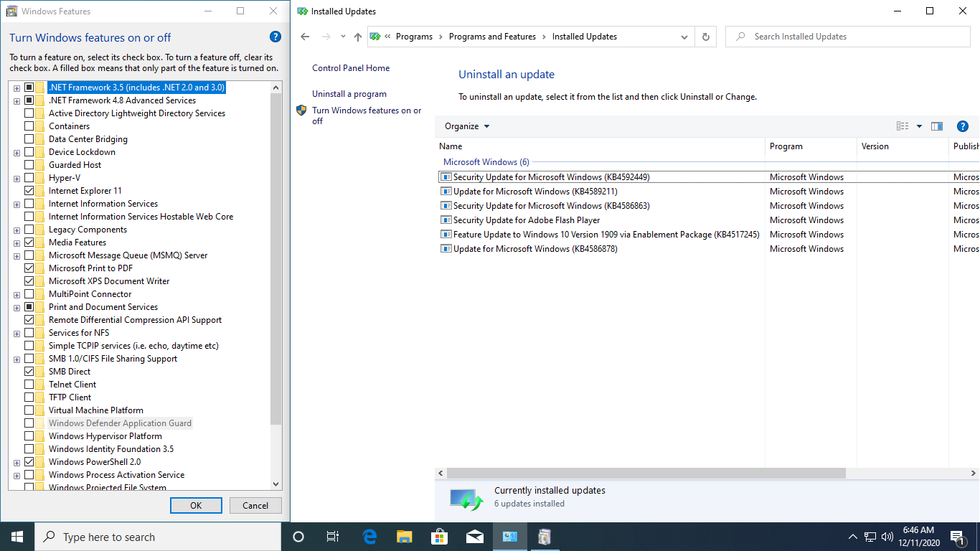Click the change view icon

point(903,126)
